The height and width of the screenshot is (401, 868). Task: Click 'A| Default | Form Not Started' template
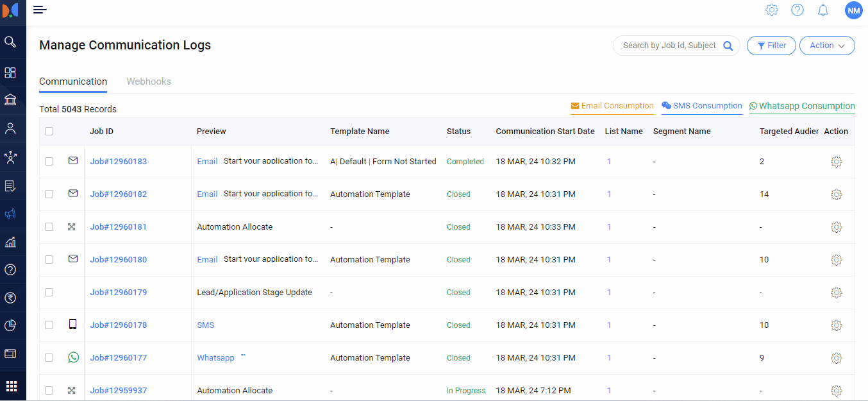383,162
